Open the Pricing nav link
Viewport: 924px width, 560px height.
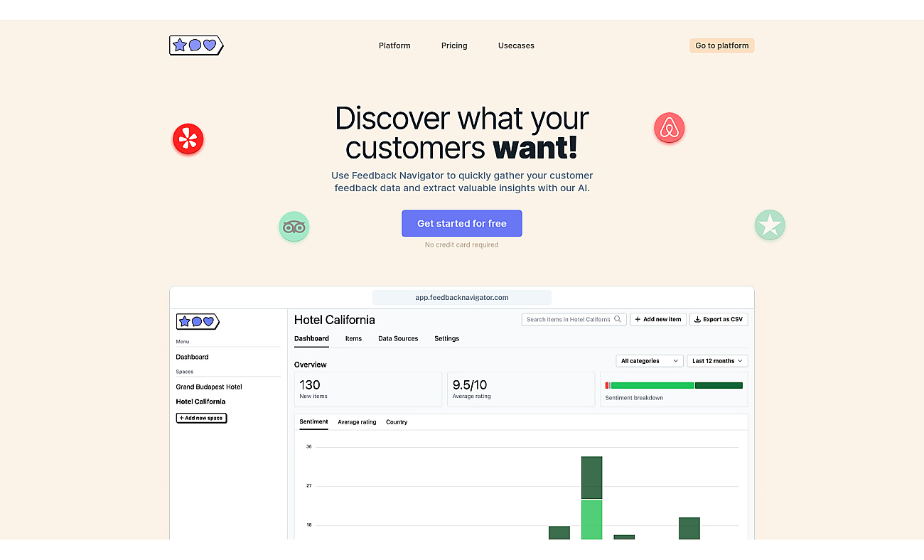click(454, 45)
